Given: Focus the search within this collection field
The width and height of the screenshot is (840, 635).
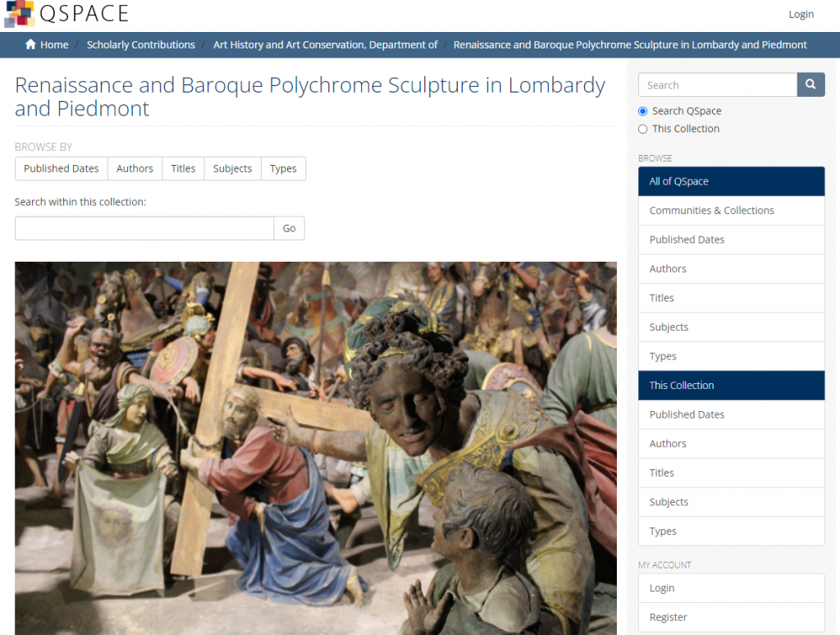Looking at the screenshot, I should tap(144, 228).
